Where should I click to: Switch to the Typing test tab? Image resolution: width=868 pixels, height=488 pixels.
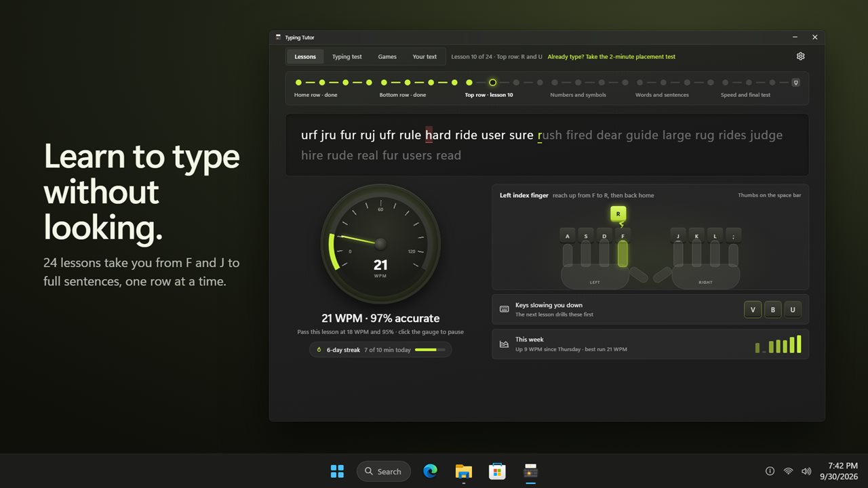tap(347, 57)
